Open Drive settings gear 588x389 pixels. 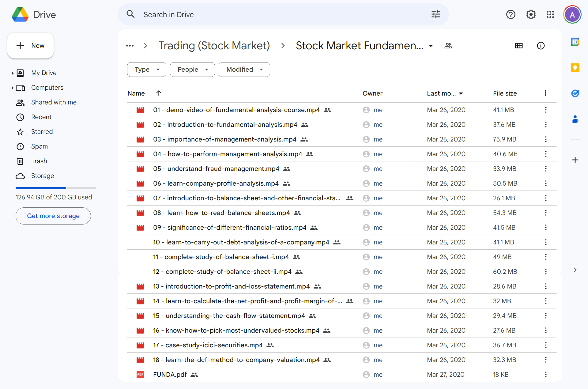(x=531, y=14)
